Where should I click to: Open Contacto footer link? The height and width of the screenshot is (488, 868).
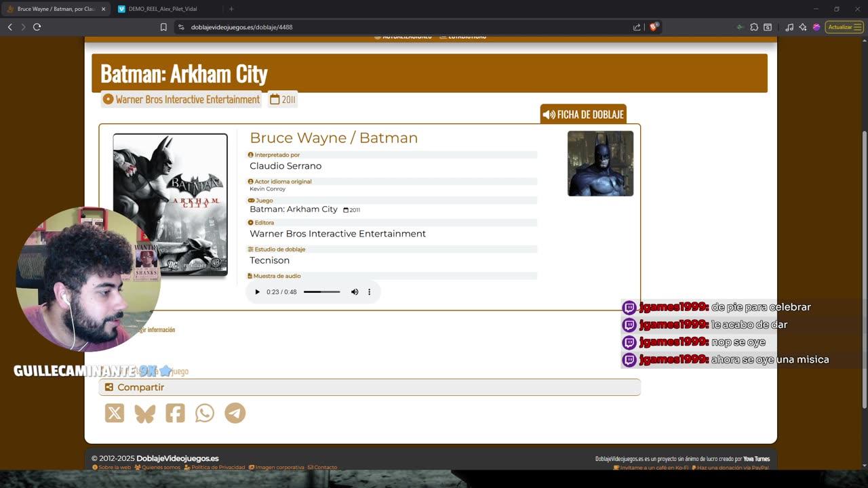click(322, 468)
